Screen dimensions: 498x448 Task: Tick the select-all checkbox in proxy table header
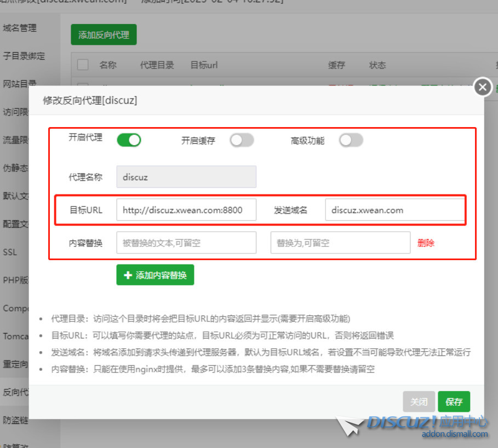click(83, 65)
